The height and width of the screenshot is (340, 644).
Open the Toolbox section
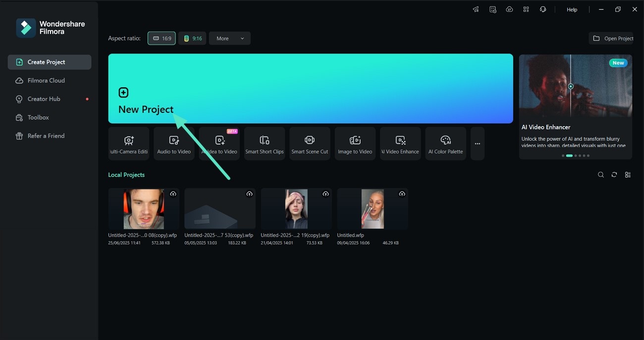pos(50,117)
